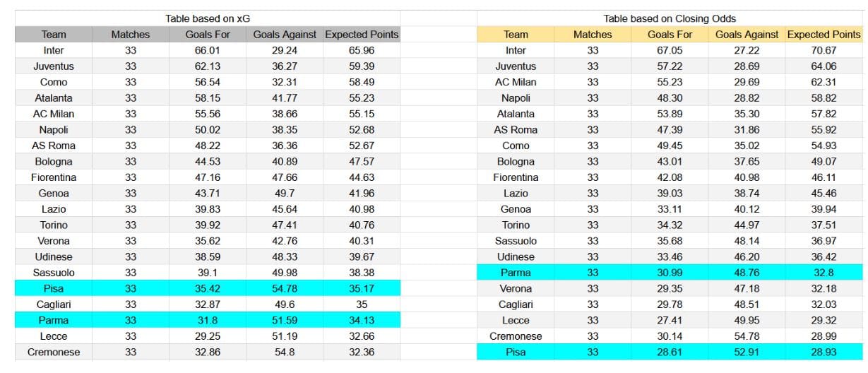
Task: Select Goals Against header in Closing Odds table
Action: coord(747,34)
